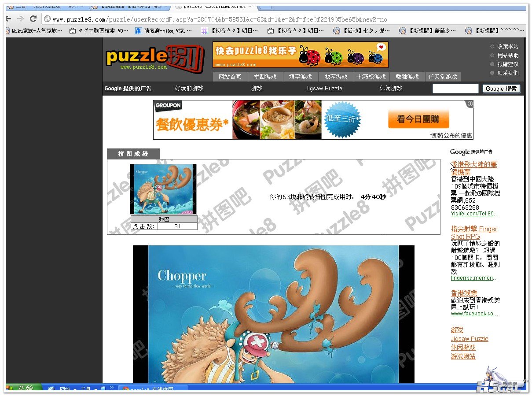This screenshot has width=532, height=396.
Task: Click the 看今日團購 orange button
Action: tap(418, 119)
